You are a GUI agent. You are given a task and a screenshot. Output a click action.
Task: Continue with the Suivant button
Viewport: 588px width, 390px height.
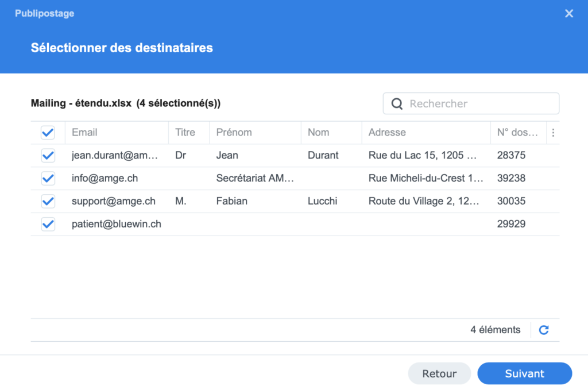point(525,373)
